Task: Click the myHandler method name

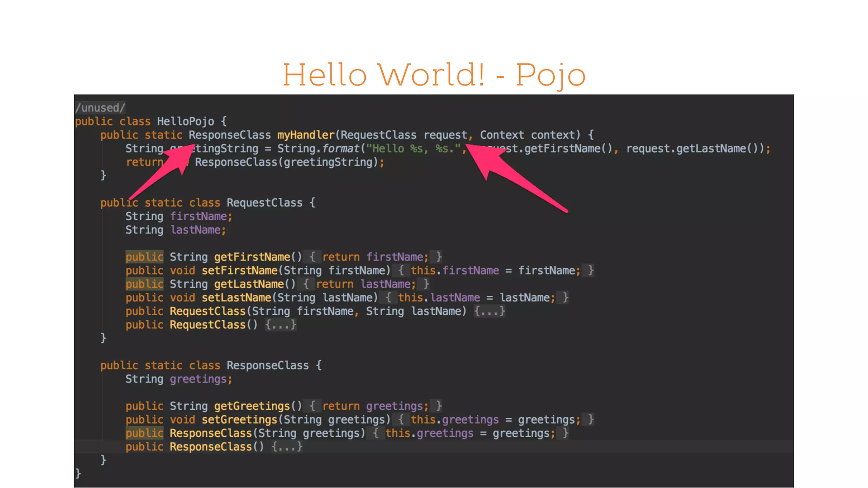Action: click(x=306, y=135)
